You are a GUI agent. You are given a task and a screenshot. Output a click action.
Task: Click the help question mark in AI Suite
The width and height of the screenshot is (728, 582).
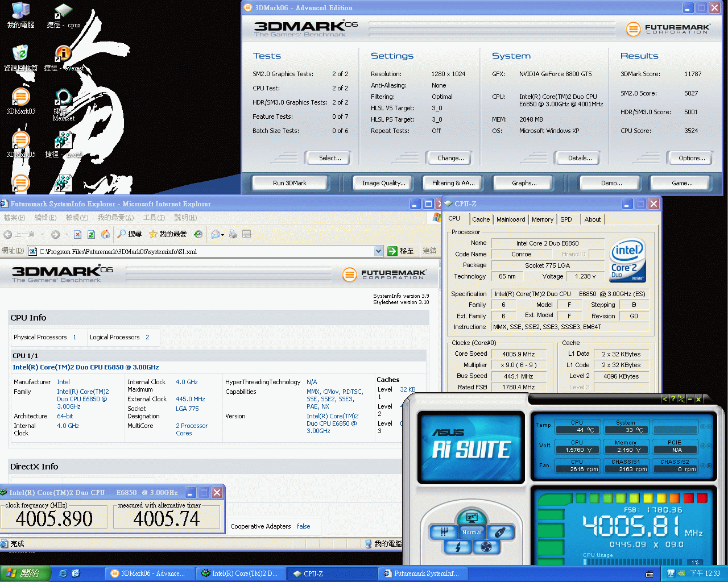click(673, 399)
